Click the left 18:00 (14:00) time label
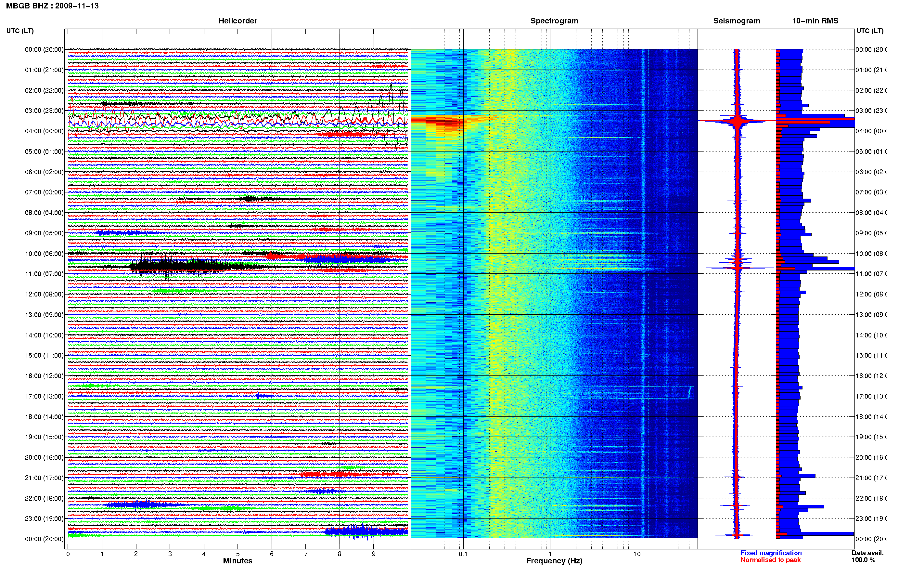The width and height of the screenshot is (924, 578). coord(44,417)
